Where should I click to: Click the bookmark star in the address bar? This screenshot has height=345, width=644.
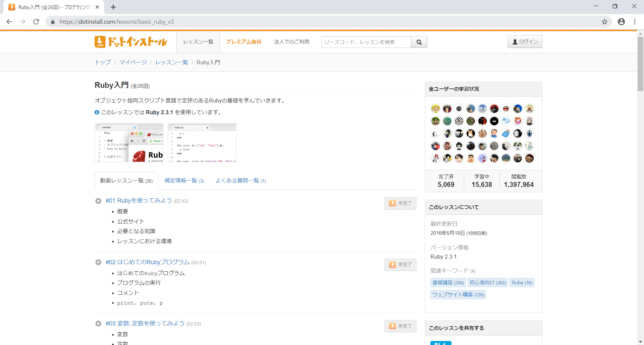[x=604, y=21]
